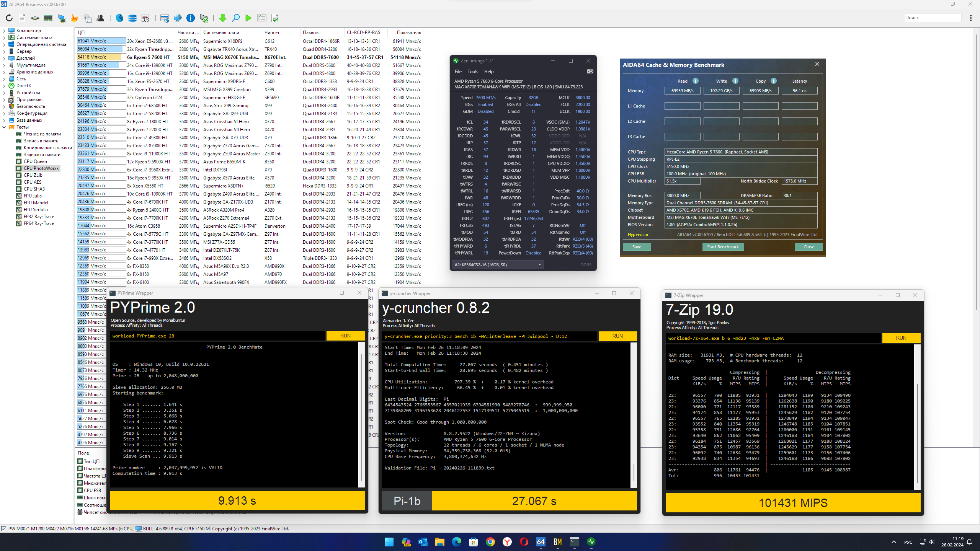The image size is (980, 551).
Task: Open the blue database manager icon
Action: coord(132,18)
